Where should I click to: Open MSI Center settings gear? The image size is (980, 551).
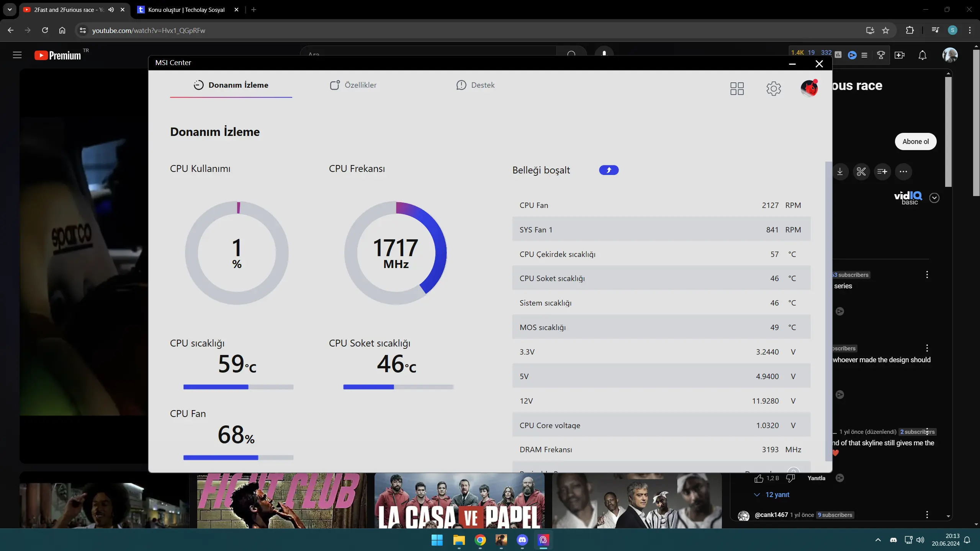click(773, 88)
